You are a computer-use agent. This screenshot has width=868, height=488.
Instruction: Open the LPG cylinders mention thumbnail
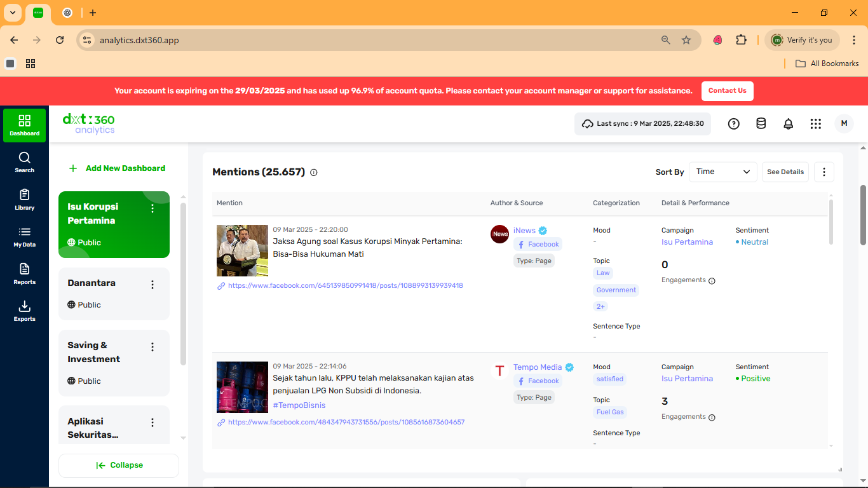click(x=242, y=387)
